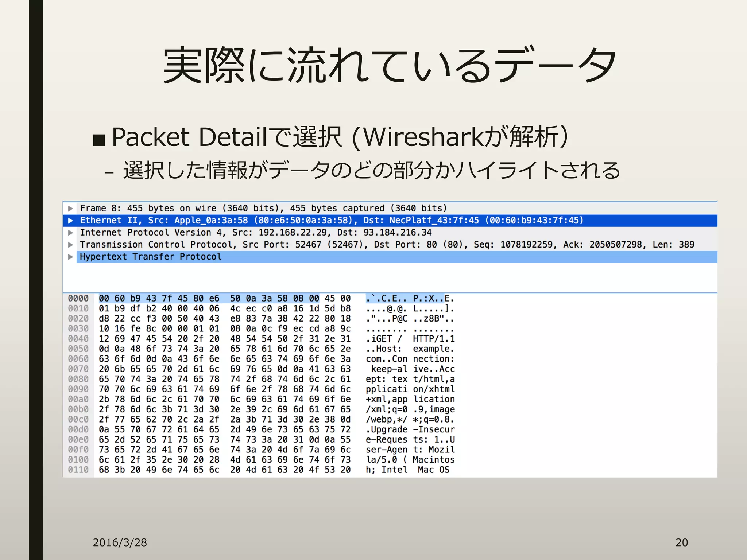Click ASCII text 'on/xhtml'
This screenshot has height=560, width=747.
pos(434,389)
